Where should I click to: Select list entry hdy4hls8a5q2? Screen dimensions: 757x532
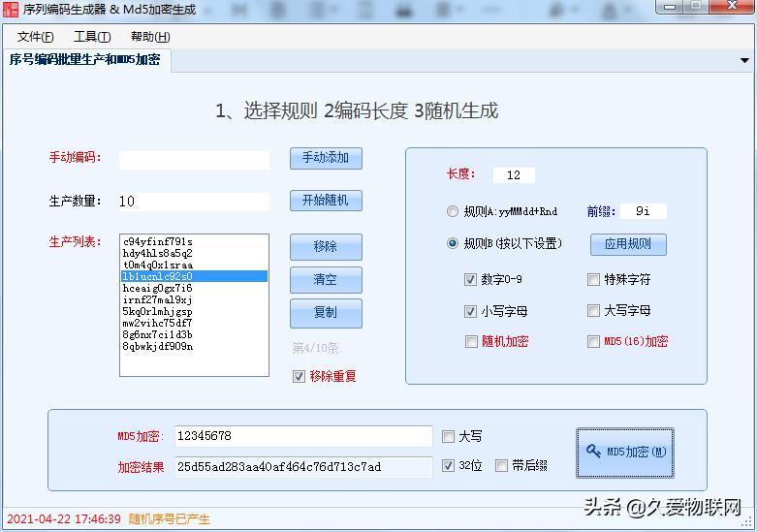pyautogui.click(x=194, y=253)
